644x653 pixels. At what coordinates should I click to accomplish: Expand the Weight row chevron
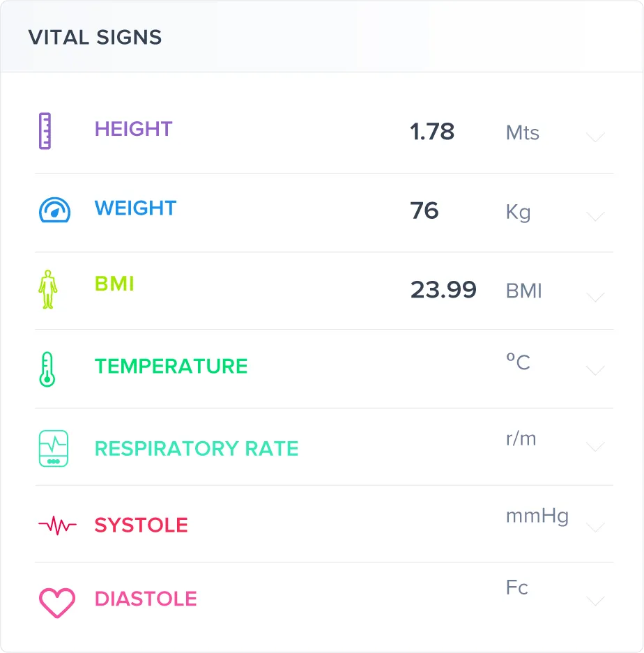click(x=595, y=216)
